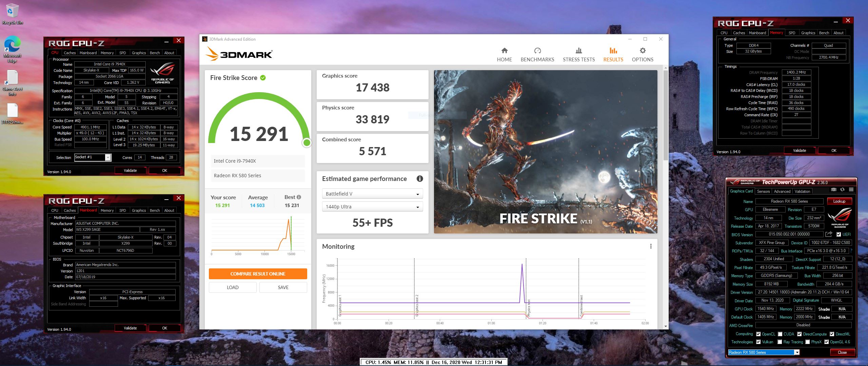This screenshot has height=366, width=868.
Task: Switch to Sensors tab in GPU-Z
Action: coord(763,191)
